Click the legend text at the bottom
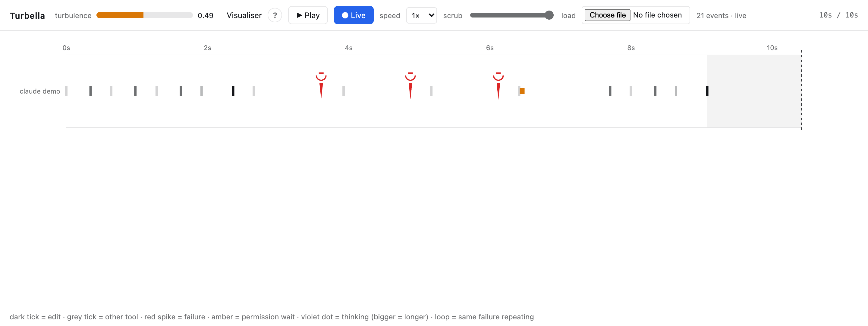The width and height of the screenshot is (868, 326). point(272,317)
